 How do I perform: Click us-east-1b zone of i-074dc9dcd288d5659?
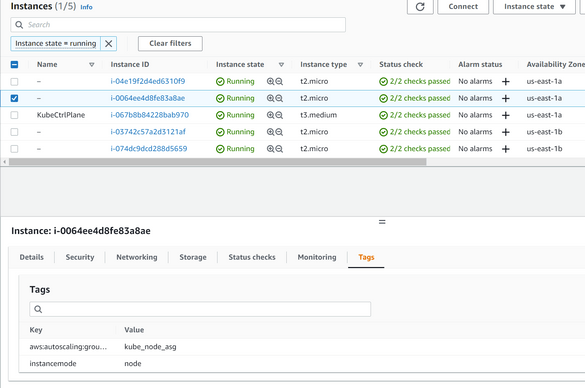544,149
